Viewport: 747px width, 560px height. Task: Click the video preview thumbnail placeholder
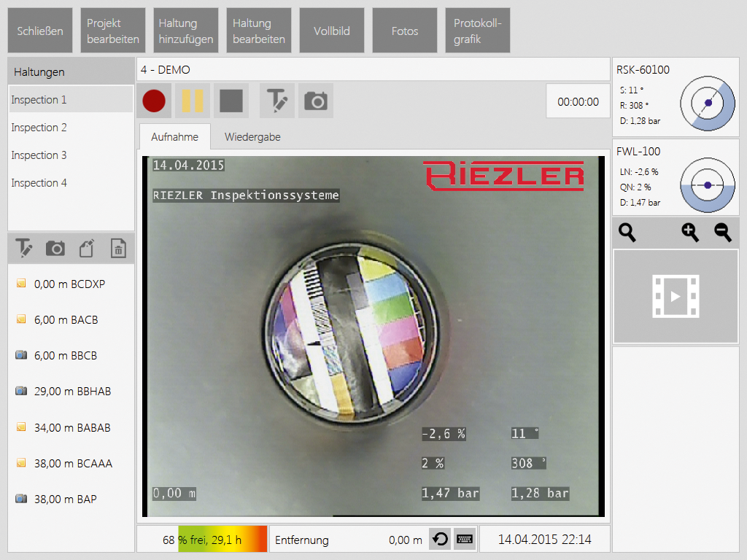point(676,296)
